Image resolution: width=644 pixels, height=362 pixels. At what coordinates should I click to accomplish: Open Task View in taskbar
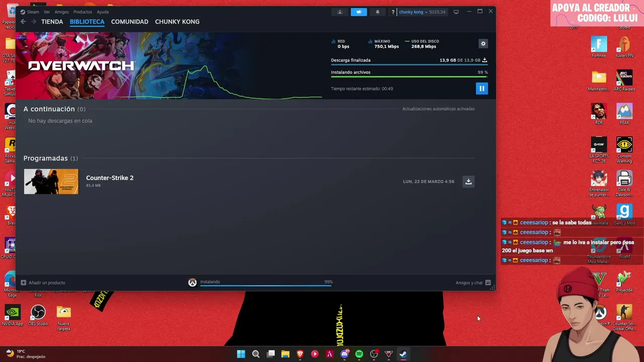coord(271,354)
